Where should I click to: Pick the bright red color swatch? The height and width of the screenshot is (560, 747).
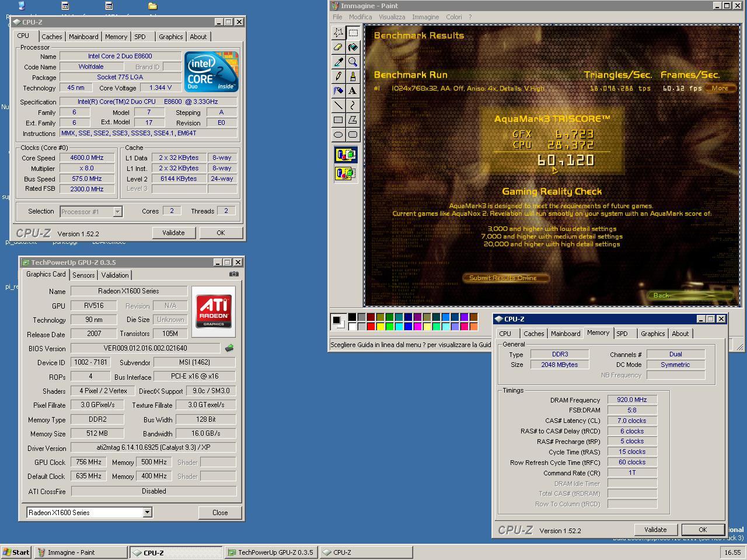pos(371,327)
